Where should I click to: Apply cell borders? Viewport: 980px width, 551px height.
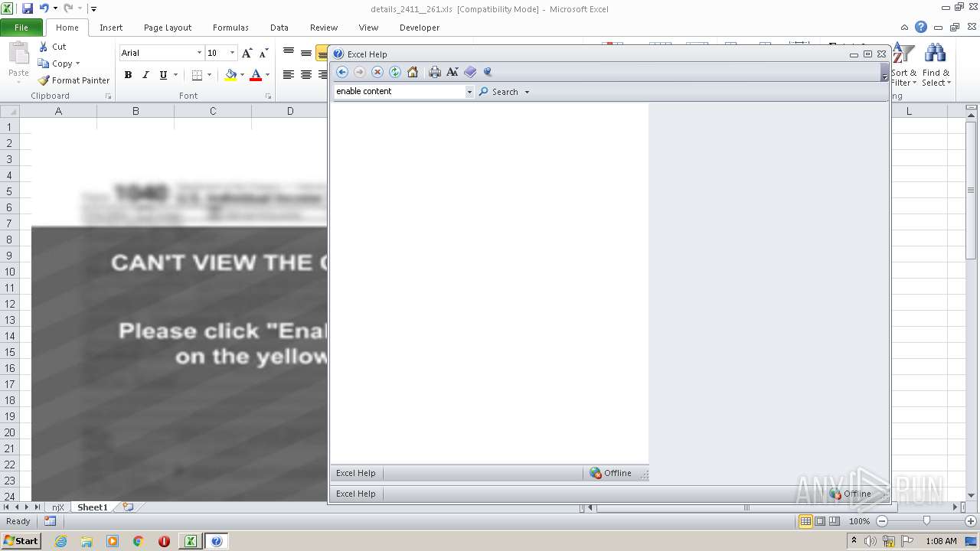point(197,75)
